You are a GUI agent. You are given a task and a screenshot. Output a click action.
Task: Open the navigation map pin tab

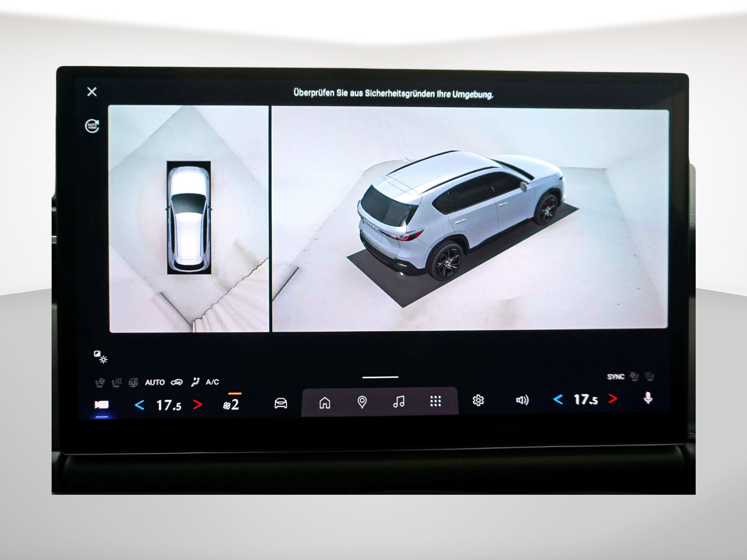362,402
